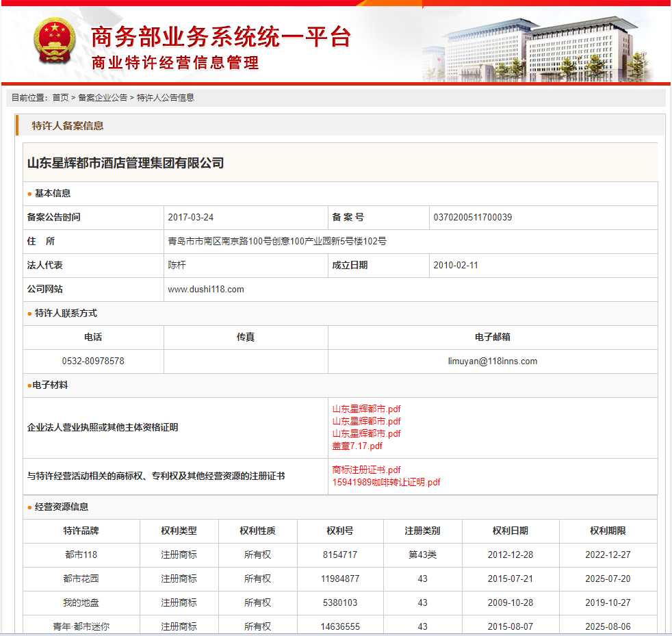
Task: Click website www.dushi118.com
Action: 206,290
